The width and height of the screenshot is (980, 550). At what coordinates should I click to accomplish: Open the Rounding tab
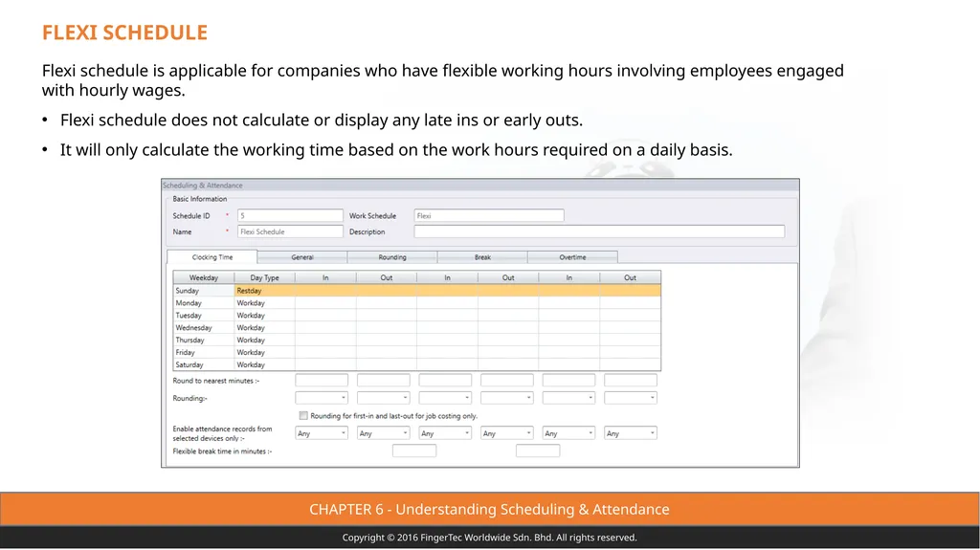click(392, 257)
